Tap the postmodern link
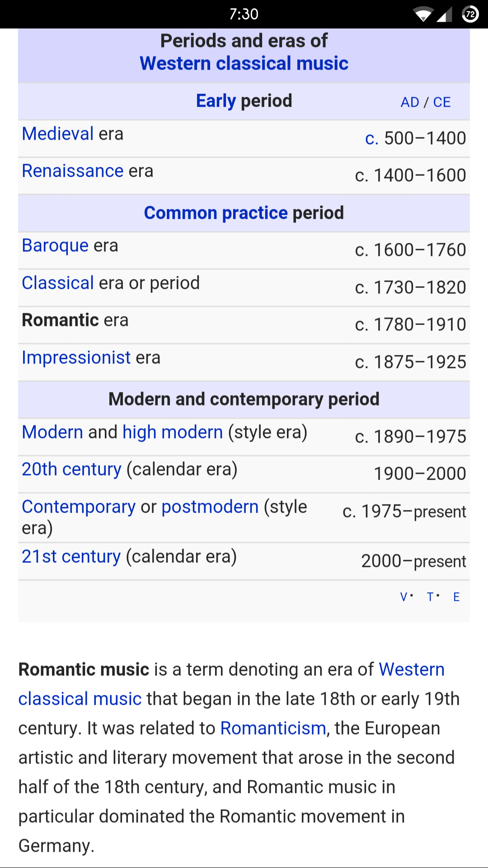The width and height of the screenshot is (488, 868). [x=210, y=507]
